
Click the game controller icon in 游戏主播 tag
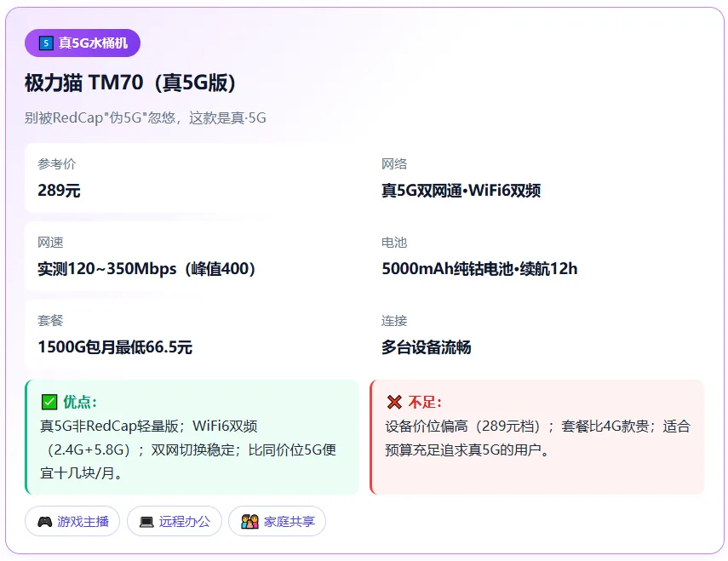click(44, 522)
